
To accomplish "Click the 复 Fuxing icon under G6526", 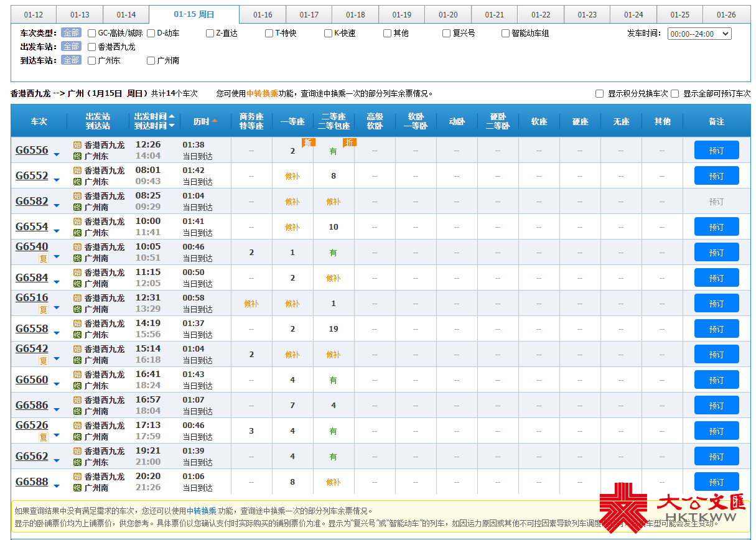I will tap(44, 437).
